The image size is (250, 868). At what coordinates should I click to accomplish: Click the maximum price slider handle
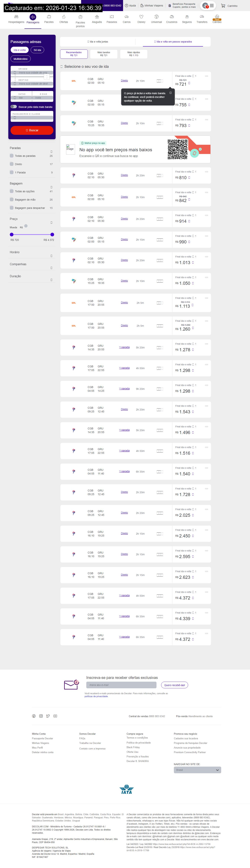pyautogui.click(x=52, y=235)
